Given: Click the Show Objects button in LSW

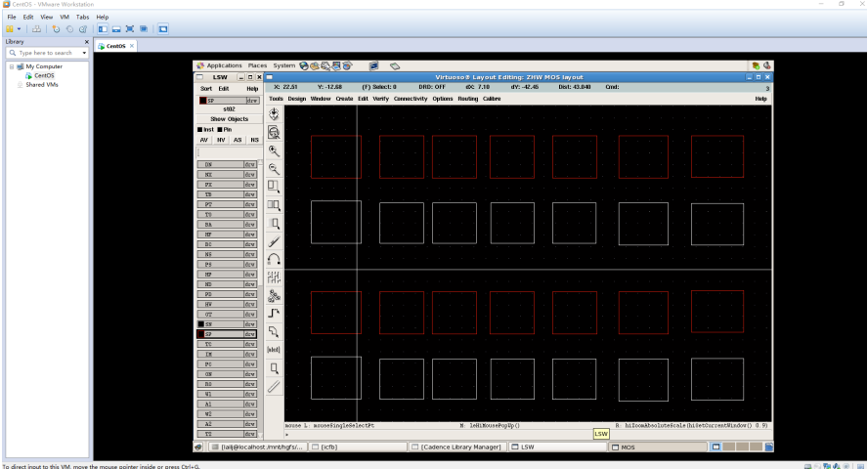Looking at the screenshot, I should click(x=229, y=119).
